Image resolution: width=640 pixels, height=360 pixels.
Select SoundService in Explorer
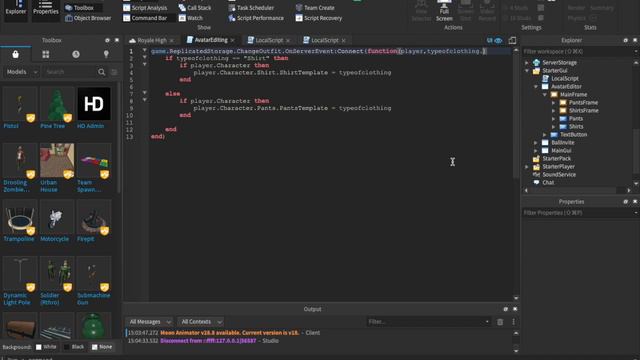pyautogui.click(x=555, y=175)
